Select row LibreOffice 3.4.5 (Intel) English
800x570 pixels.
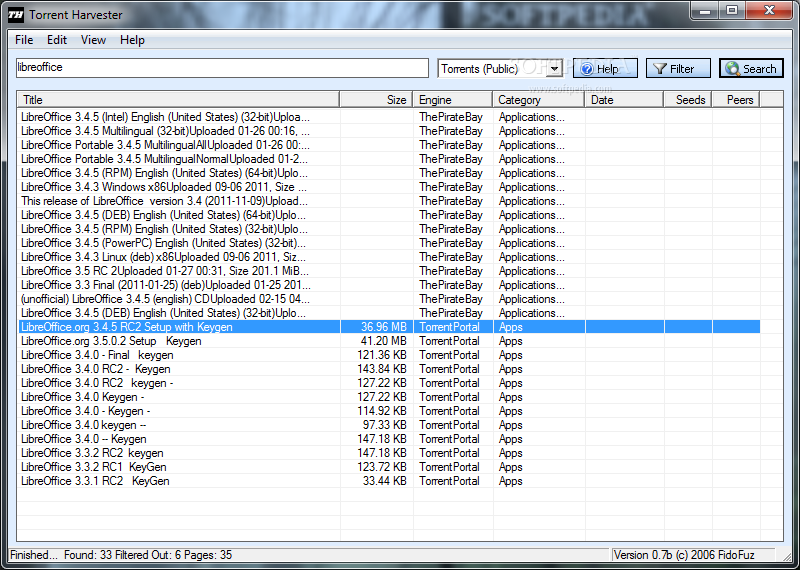[x=389, y=117]
